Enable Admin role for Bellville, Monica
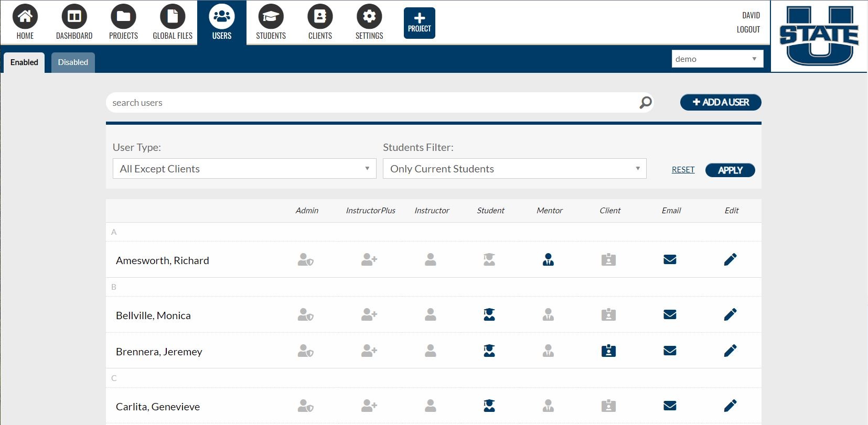The width and height of the screenshot is (868, 425). coord(306,314)
